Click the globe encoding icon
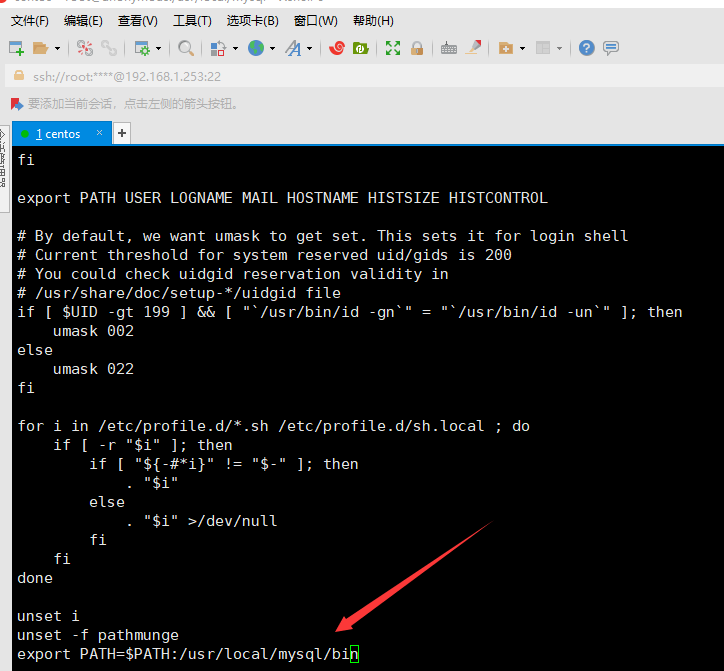Screen dimensions: 724x671 pyautogui.click(x=256, y=48)
